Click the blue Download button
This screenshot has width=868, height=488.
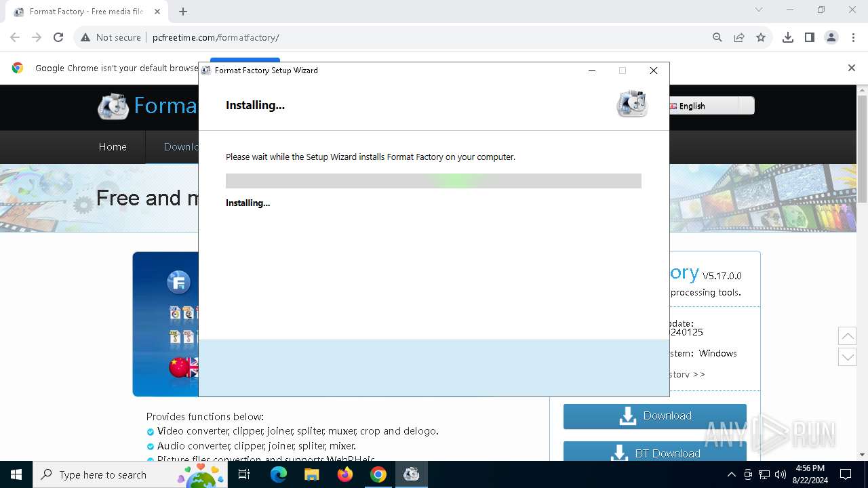[x=655, y=416]
